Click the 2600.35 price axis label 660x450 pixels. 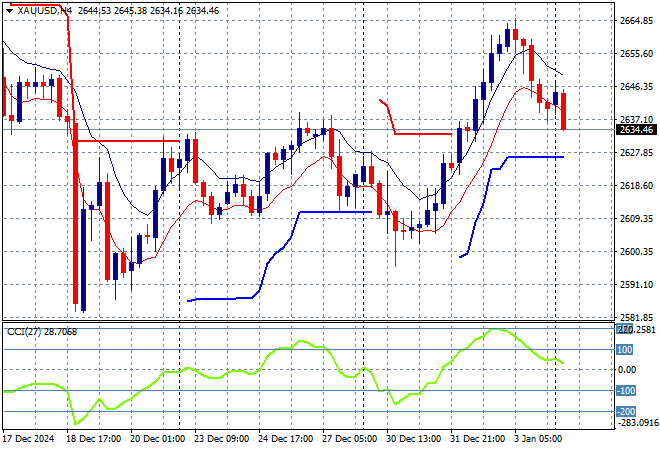pyautogui.click(x=637, y=252)
